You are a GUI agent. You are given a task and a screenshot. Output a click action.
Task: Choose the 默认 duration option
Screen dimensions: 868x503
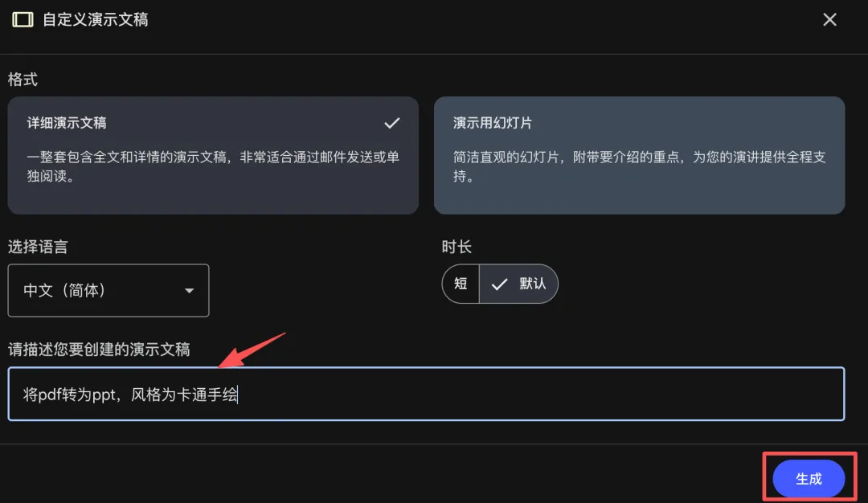pyautogui.click(x=518, y=284)
